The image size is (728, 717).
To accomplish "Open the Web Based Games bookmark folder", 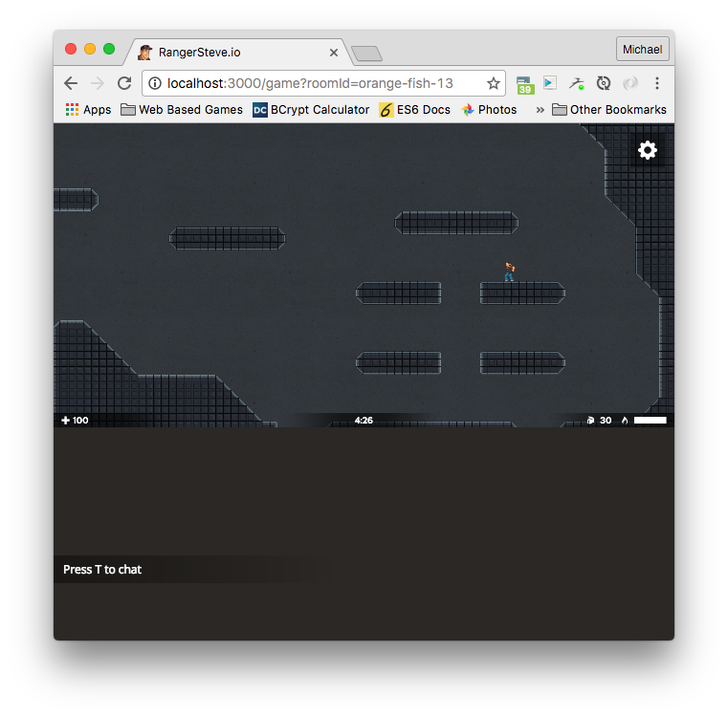I will click(181, 110).
